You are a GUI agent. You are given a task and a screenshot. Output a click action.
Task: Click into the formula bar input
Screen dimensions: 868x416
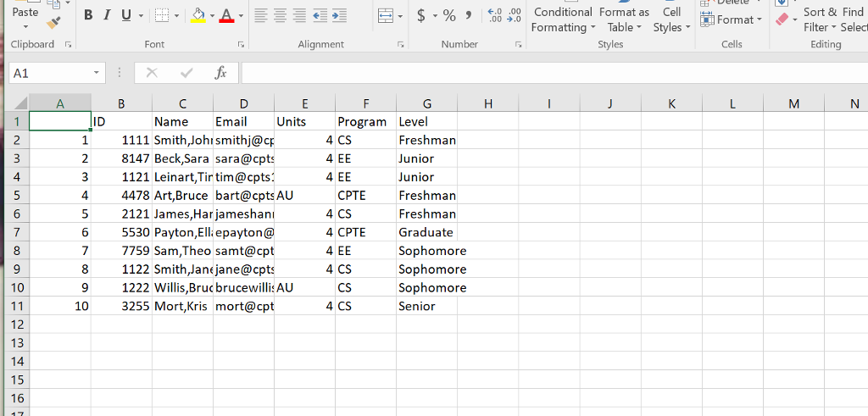[x=554, y=73]
